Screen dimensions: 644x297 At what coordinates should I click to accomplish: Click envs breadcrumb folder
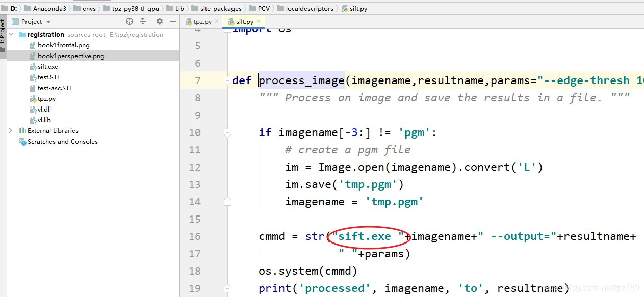click(x=85, y=9)
